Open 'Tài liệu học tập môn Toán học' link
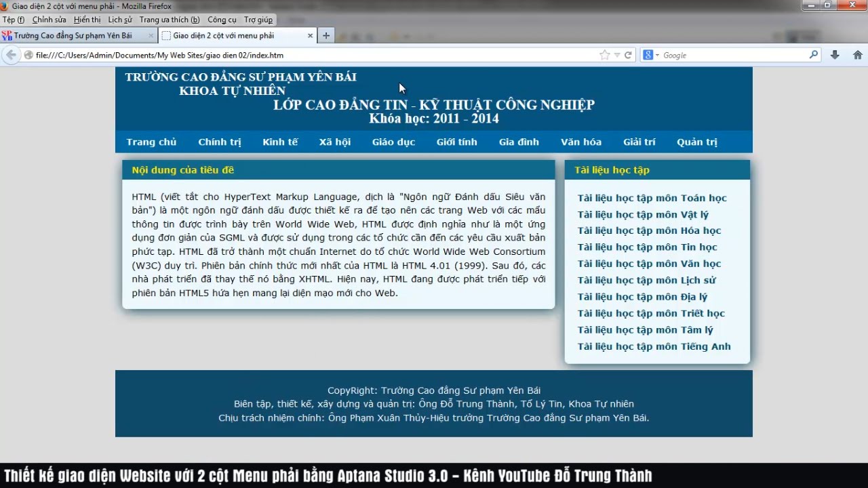 point(652,198)
